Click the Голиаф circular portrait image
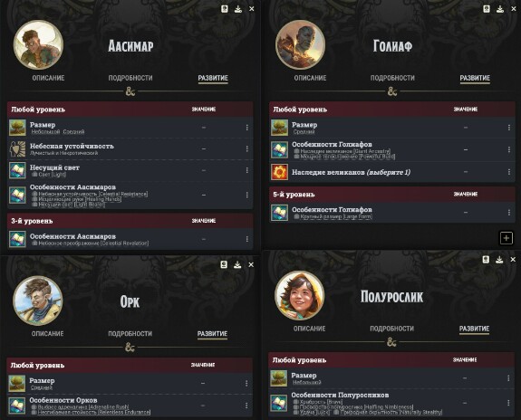 [x=301, y=45]
